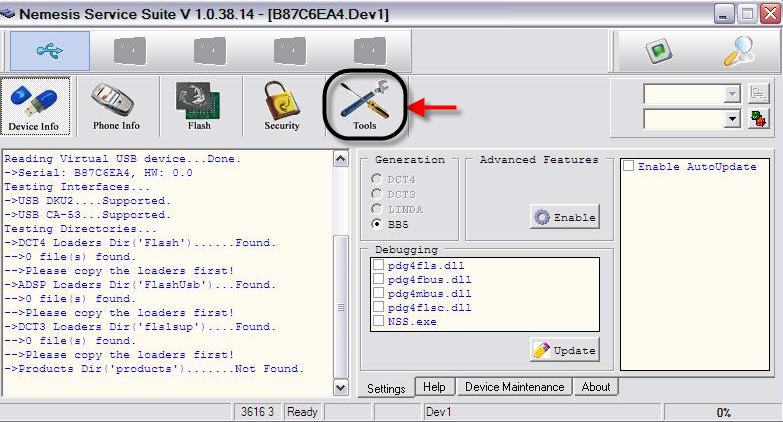Viewport: 783px width, 422px height.
Task: Click the icon right of upper combo box
Action: click(759, 93)
